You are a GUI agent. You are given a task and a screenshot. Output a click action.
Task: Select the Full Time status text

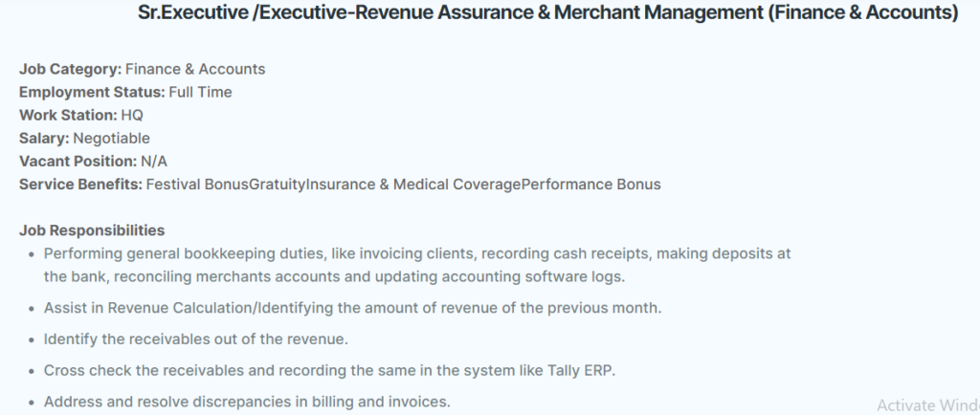point(200,93)
